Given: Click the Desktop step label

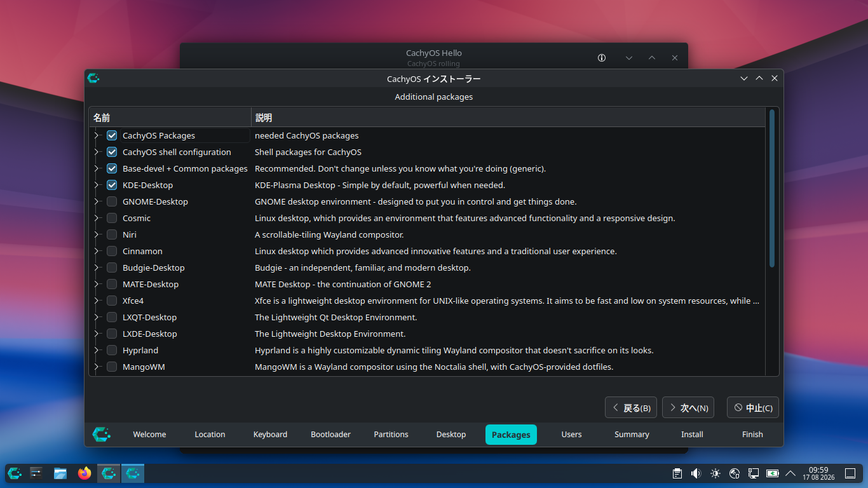Looking at the screenshot, I should (451, 435).
